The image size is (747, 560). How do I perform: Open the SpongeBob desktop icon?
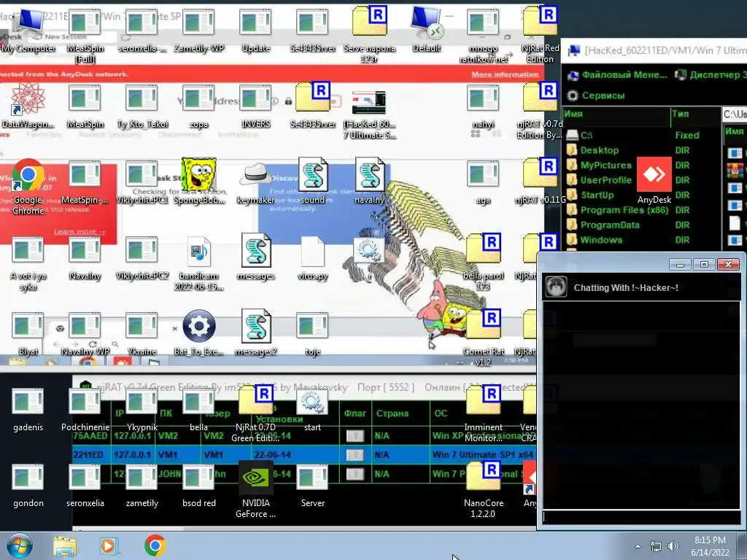coord(198,182)
